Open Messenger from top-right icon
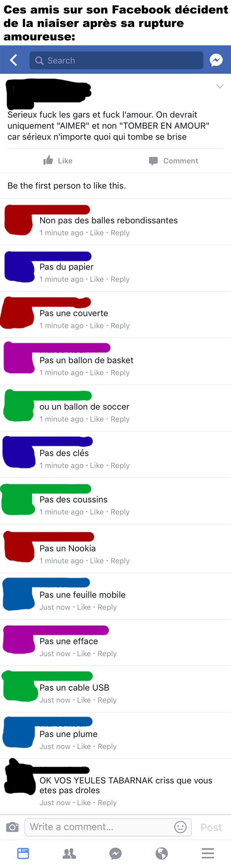Image resolution: width=231 pixels, height=868 pixels. pos(216,60)
